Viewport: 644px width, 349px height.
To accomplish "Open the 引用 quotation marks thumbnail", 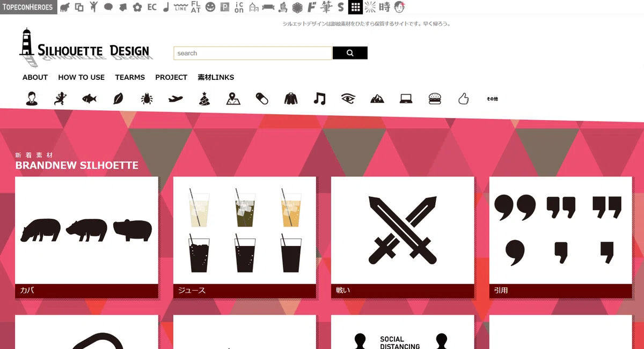I will [561, 230].
